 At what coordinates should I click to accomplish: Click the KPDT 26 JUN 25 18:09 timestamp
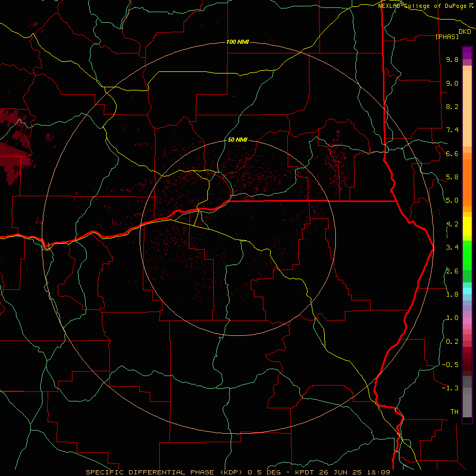click(342, 472)
